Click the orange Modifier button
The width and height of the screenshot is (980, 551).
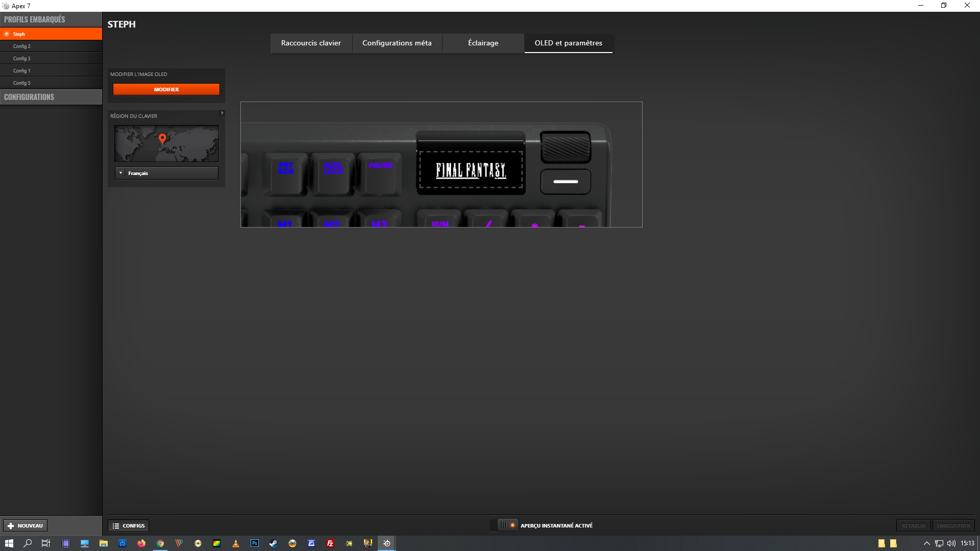coord(166,89)
